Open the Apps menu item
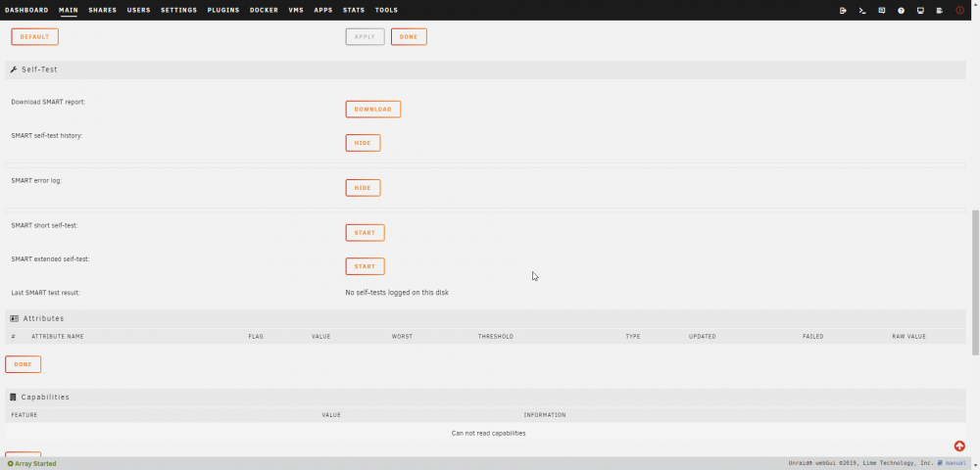Viewport: 980px width, 470px height. point(323,10)
